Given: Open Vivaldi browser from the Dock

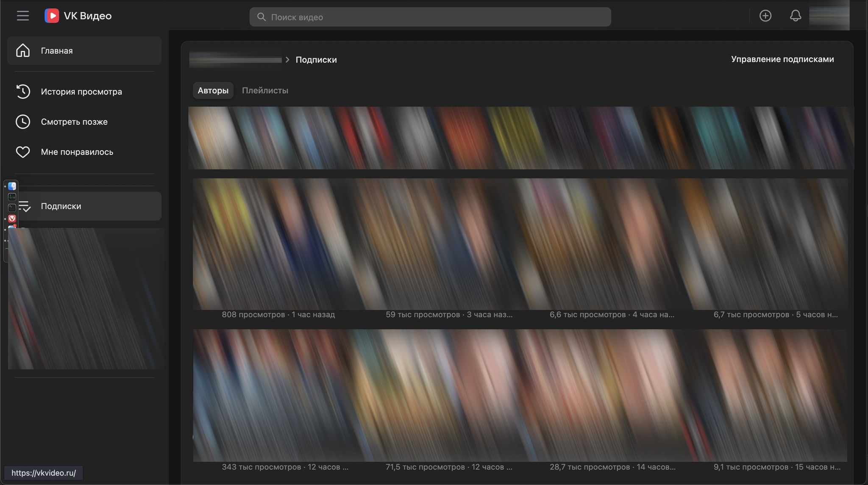Looking at the screenshot, I should [x=12, y=219].
